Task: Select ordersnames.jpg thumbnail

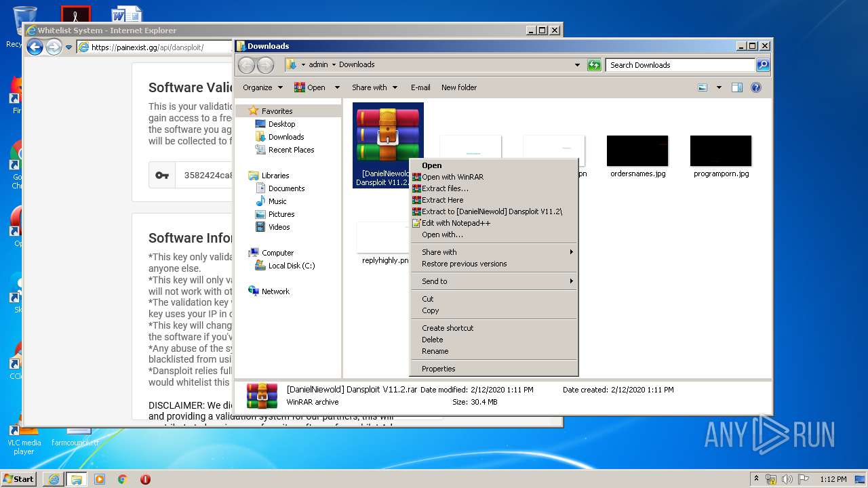Action: (x=637, y=157)
